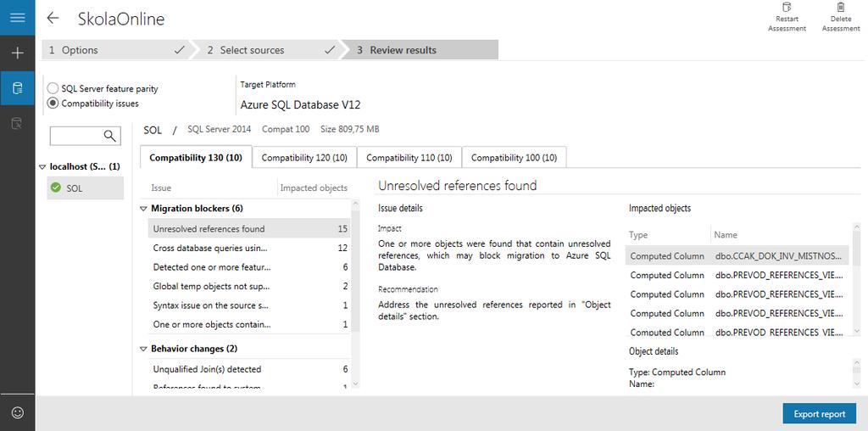Image resolution: width=868 pixels, height=431 pixels.
Task: Select 'Cross database queries usin...' issue
Action: pyautogui.click(x=249, y=248)
